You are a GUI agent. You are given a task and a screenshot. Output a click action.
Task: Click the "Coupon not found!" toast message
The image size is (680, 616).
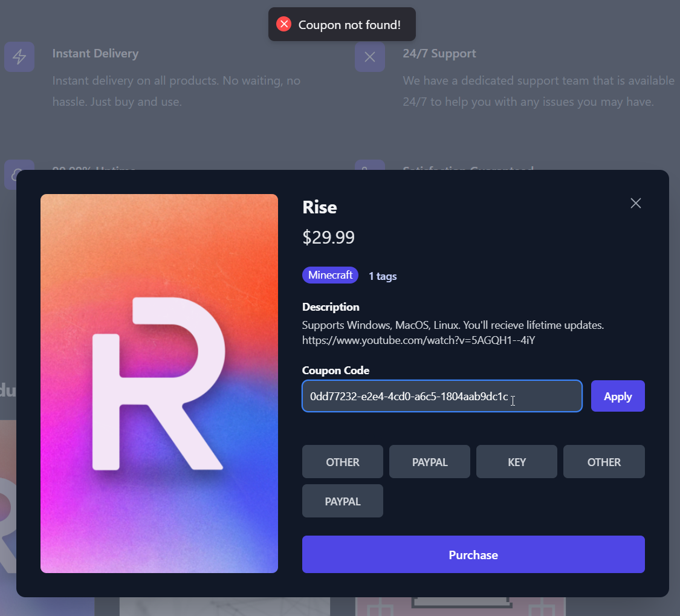pos(349,25)
